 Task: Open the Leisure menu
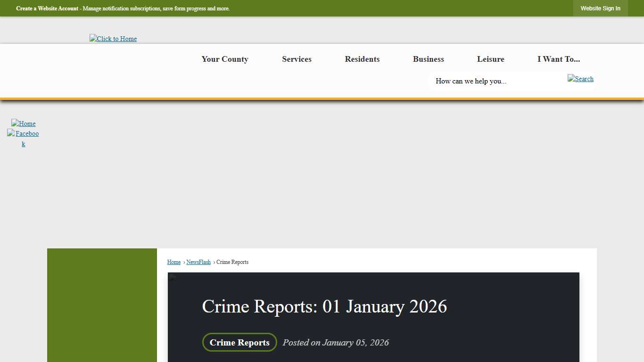(490, 59)
